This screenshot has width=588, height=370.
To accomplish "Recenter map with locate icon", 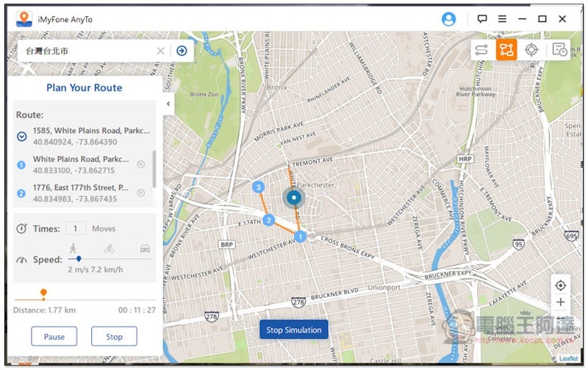I will (560, 285).
